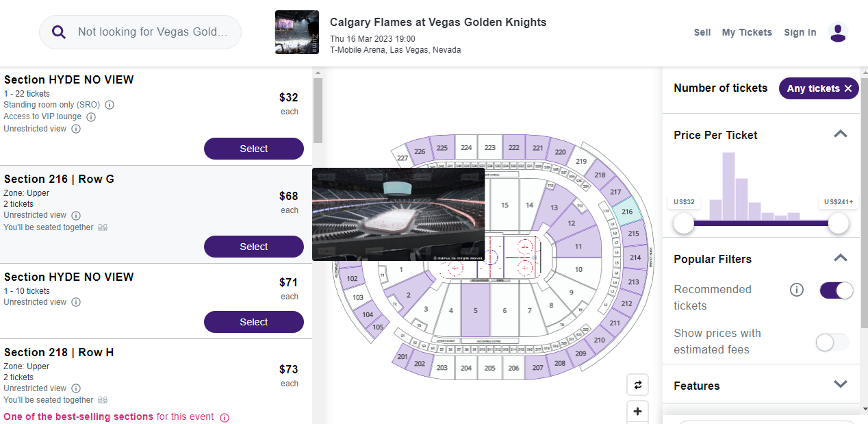
Task: Open the Sell menu item
Action: [702, 32]
